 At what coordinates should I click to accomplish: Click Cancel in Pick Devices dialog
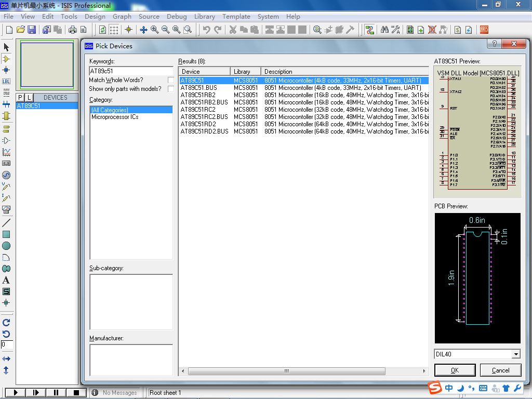[500, 370]
